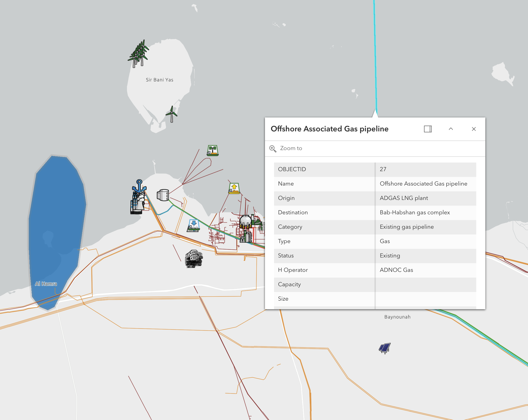
Task: Click the Existing gas pipeline category value
Action: [407, 227]
